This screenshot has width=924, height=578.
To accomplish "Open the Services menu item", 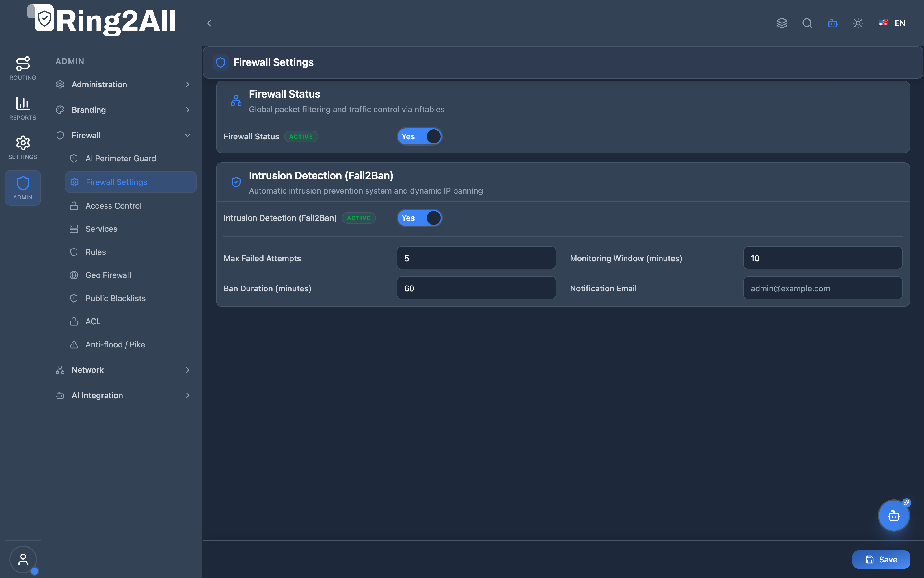I will coord(131,229).
